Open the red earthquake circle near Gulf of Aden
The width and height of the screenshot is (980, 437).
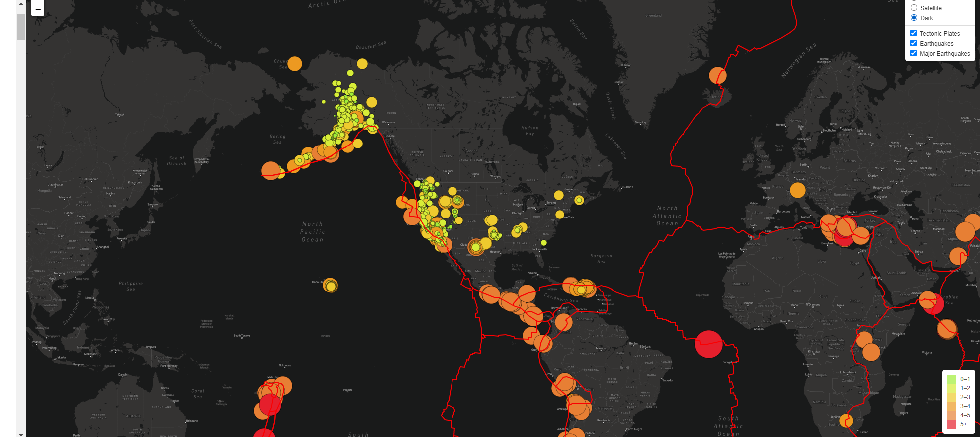click(x=934, y=304)
